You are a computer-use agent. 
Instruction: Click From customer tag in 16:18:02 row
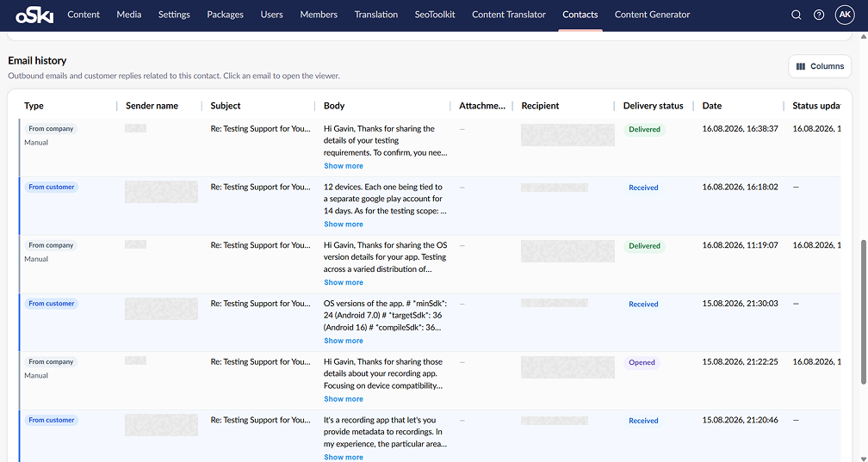coord(52,187)
